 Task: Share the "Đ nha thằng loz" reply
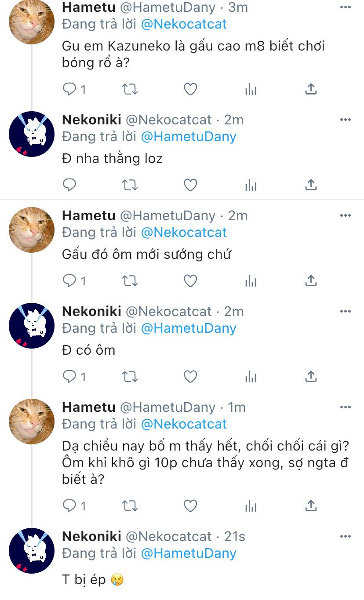pos(311,185)
